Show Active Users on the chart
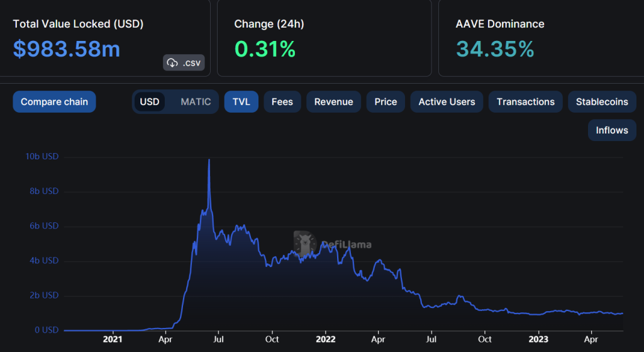The height and width of the screenshot is (352, 644). [x=447, y=101]
